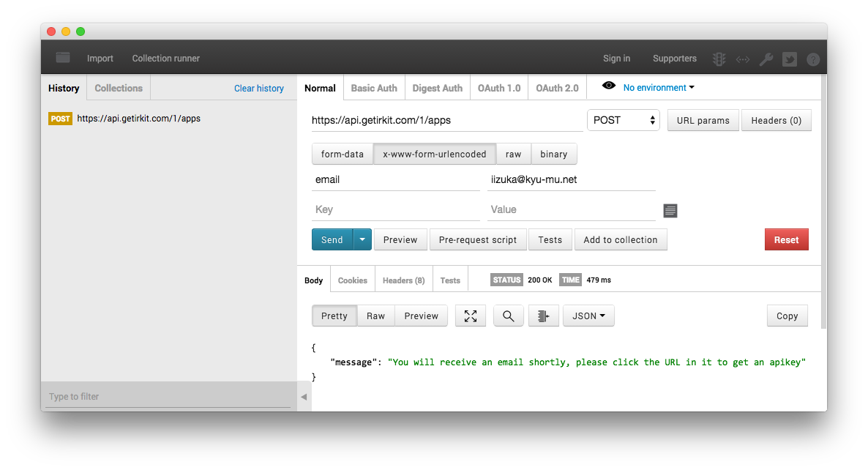Select the Preview response view

(422, 316)
